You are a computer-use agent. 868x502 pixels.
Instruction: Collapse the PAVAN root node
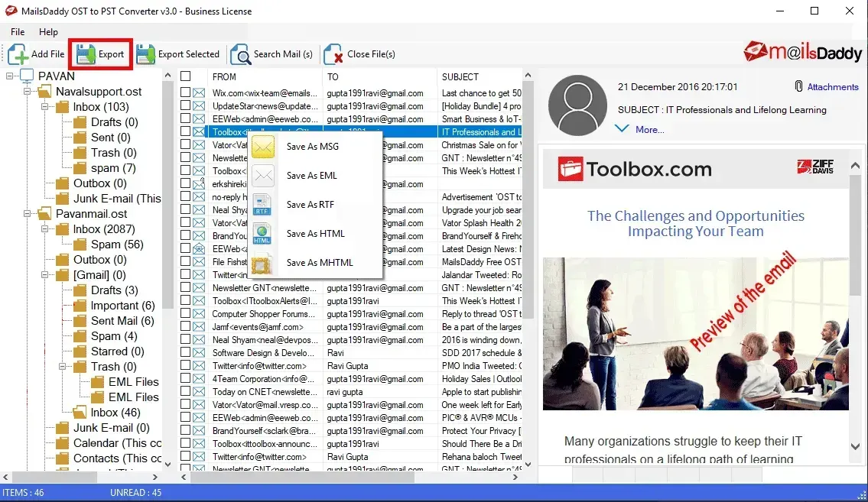[x=9, y=76]
